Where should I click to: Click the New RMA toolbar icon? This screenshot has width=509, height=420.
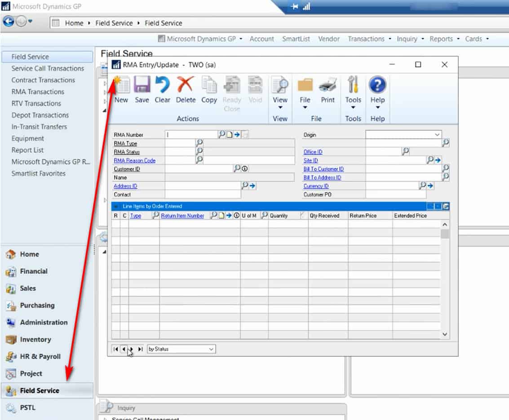coord(121,85)
